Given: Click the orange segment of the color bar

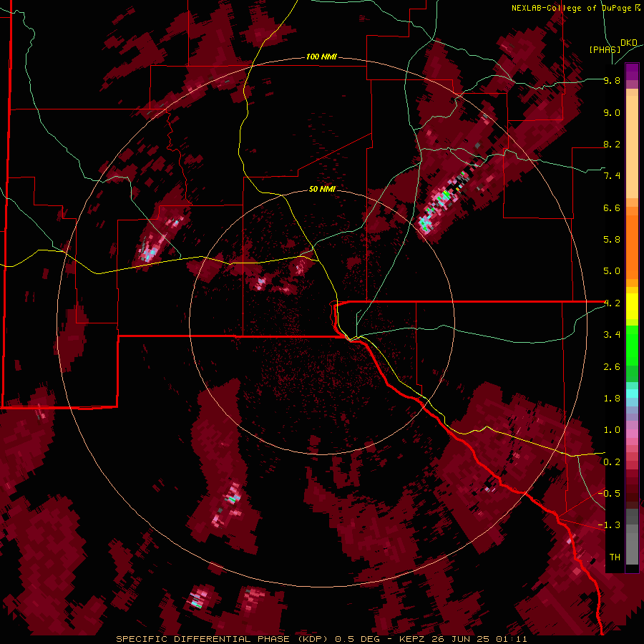Looking at the screenshot, I should (x=632, y=248).
